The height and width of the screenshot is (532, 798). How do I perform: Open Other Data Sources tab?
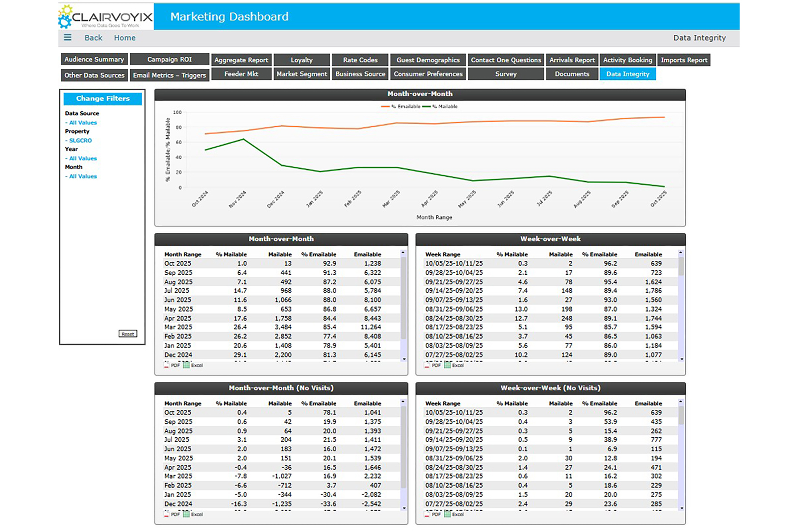tap(94, 75)
